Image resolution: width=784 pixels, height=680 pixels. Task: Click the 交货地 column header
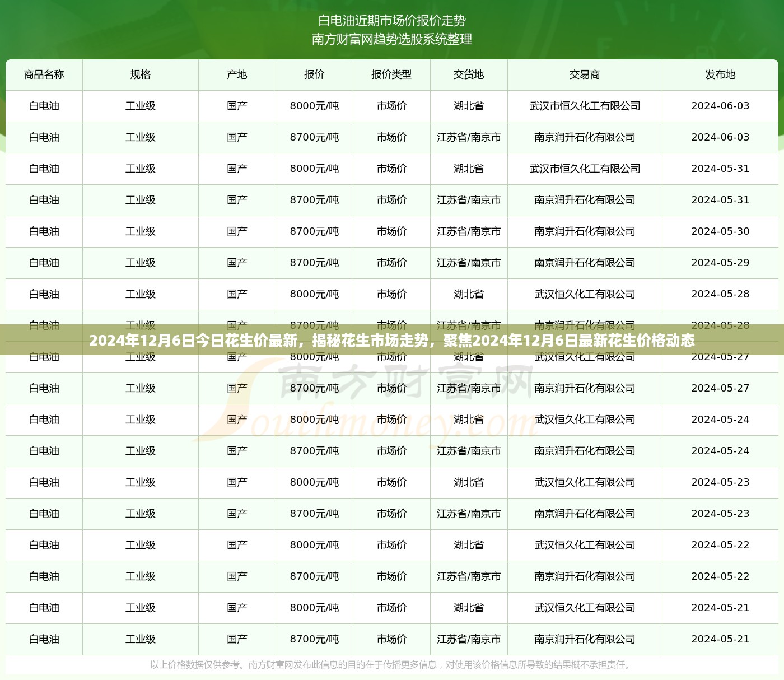point(469,74)
